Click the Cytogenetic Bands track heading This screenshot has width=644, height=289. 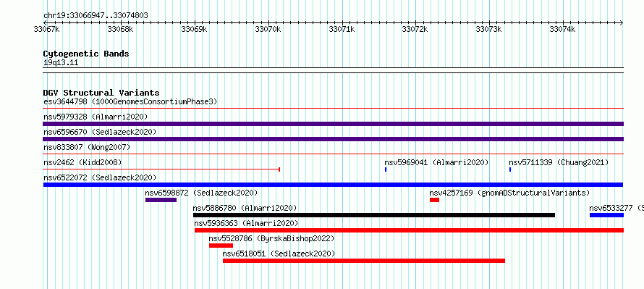[x=86, y=54]
